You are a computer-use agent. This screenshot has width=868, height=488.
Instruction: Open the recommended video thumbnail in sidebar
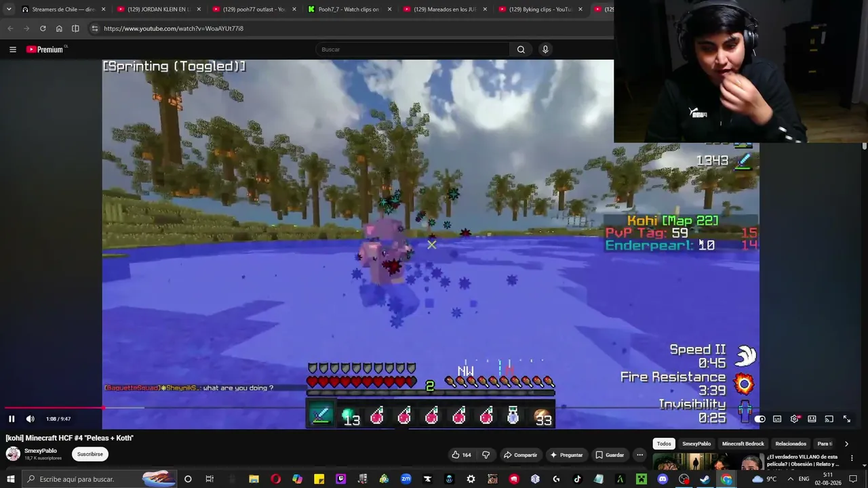coord(707,462)
